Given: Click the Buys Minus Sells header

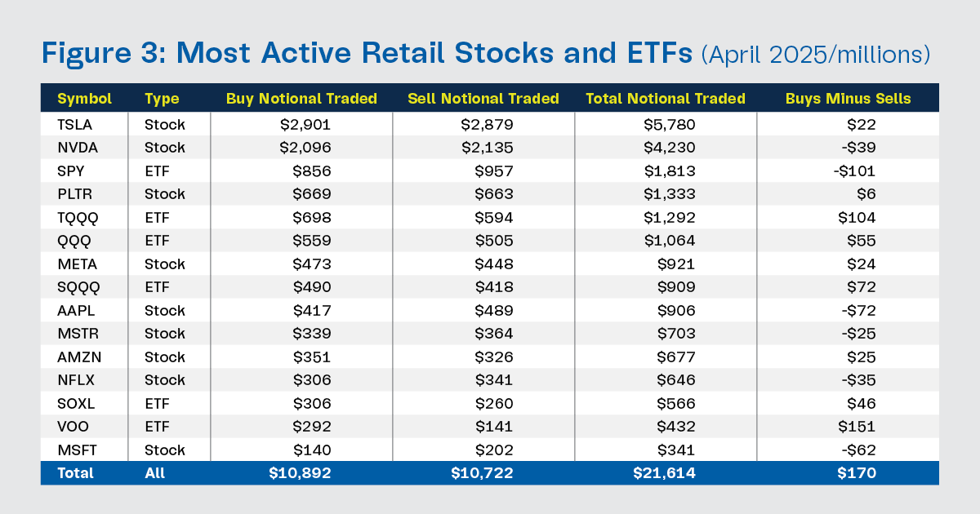Looking at the screenshot, I should (x=849, y=99).
